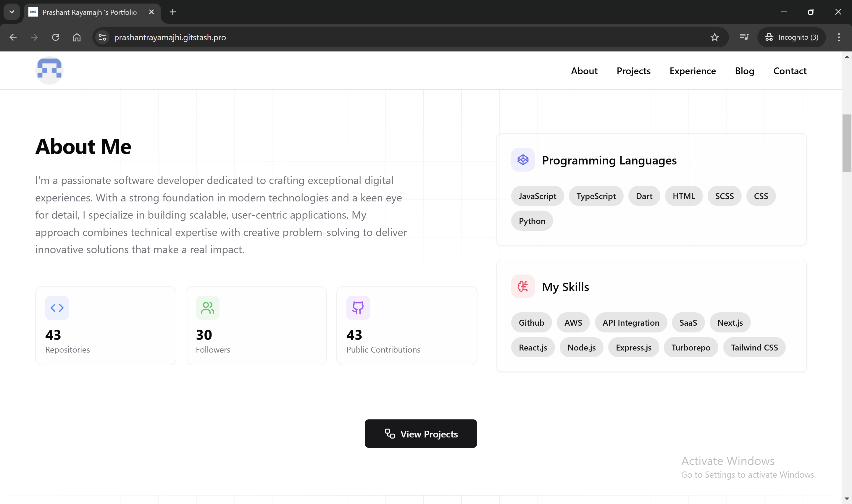The image size is (852, 504).
Task: Go to the Contact link
Action: click(x=790, y=71)
